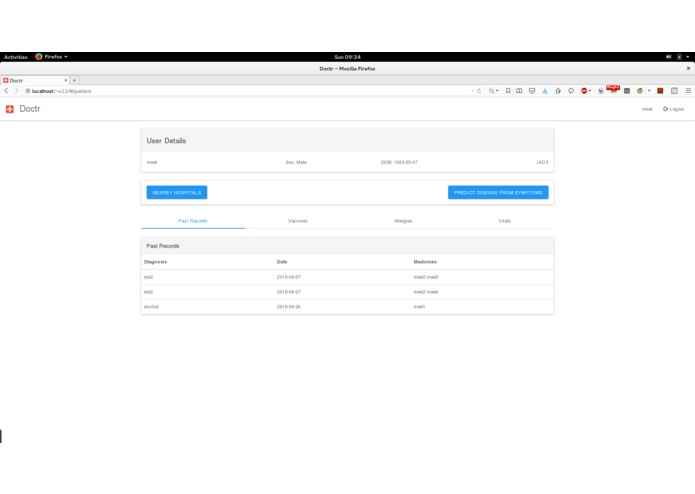Open a new browser tab with plus button
Viewport: 695px width, 494px height.
point(74,80)
